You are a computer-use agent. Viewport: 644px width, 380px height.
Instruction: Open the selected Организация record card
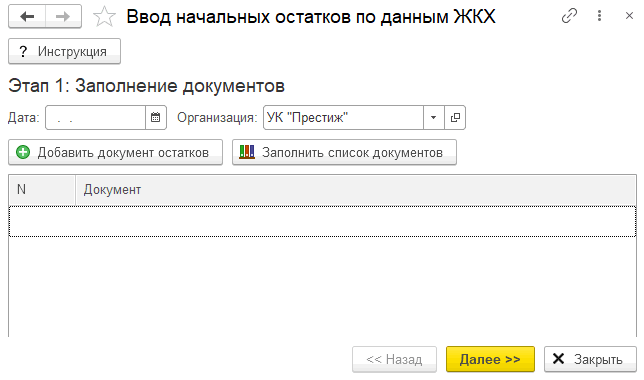click(455, 117)
